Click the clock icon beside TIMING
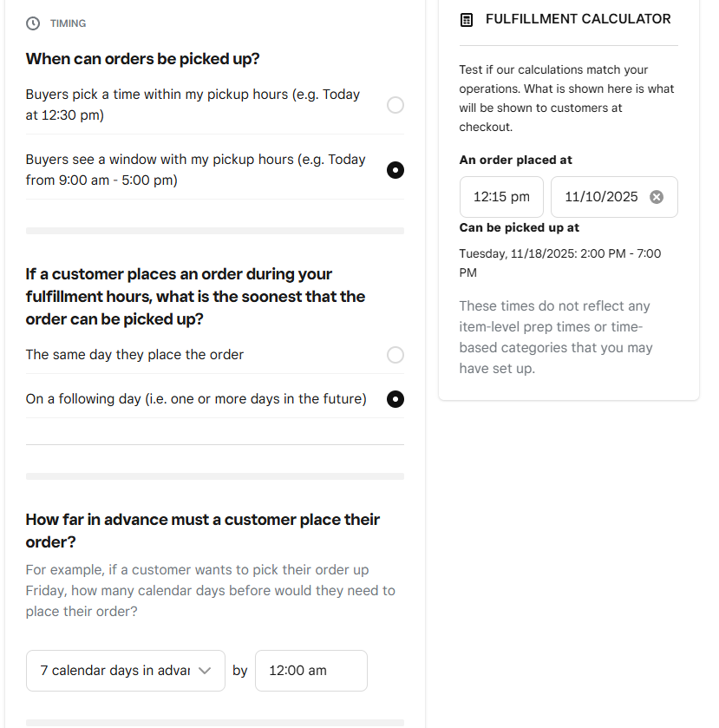Screen dimensions: 719x728 [33, 23]
